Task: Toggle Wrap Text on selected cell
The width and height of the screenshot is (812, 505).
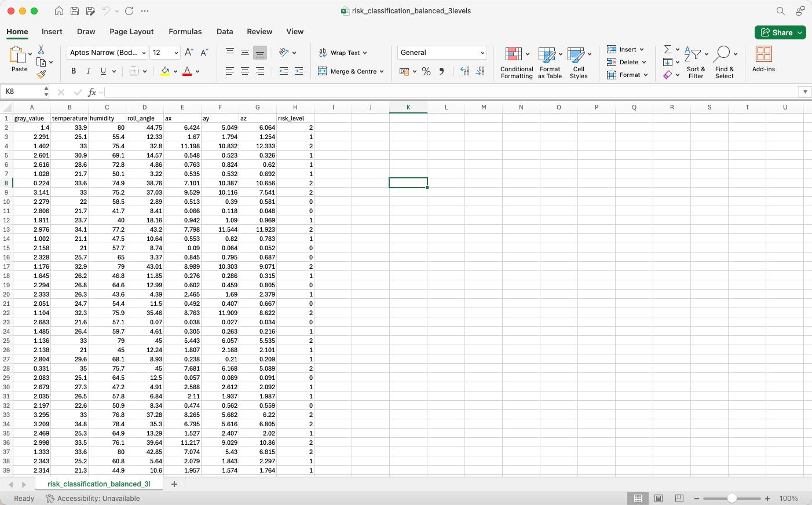Action: 343,53
